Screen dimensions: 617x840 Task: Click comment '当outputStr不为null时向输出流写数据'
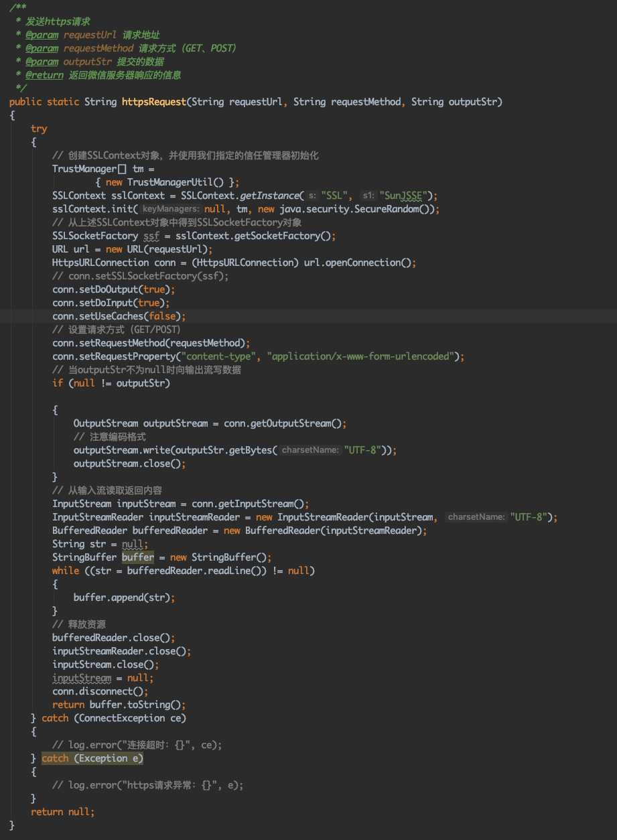pyautogui.click(x=147, y=370)
